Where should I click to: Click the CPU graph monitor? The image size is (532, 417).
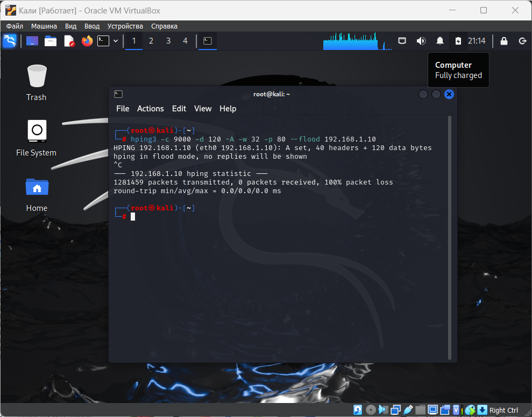tap(358, 41)
